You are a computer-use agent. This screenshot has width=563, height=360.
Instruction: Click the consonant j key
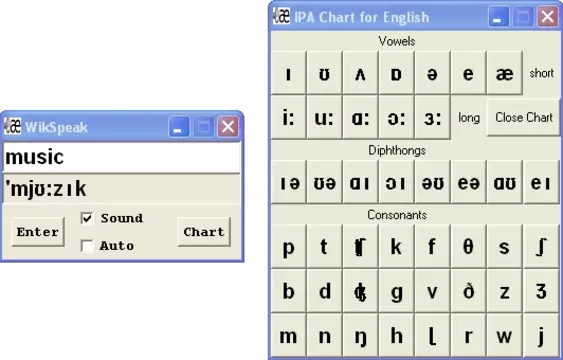click(541, 336)
